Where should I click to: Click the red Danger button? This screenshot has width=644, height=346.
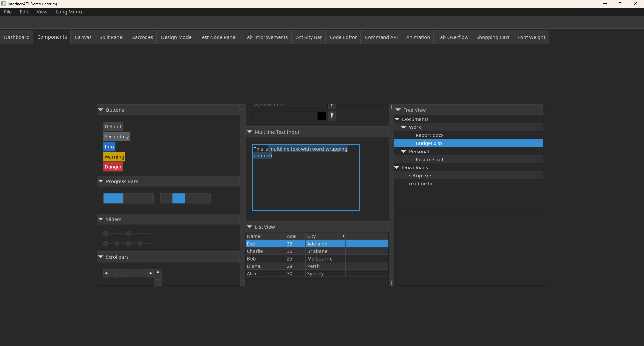tap(113, 167)
